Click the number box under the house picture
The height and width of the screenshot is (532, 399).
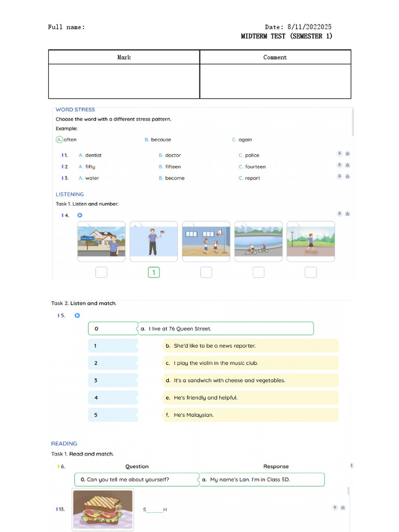101,272
